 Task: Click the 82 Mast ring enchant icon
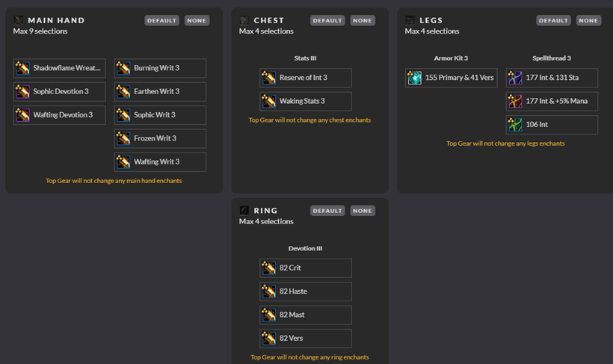pos(268,315)
